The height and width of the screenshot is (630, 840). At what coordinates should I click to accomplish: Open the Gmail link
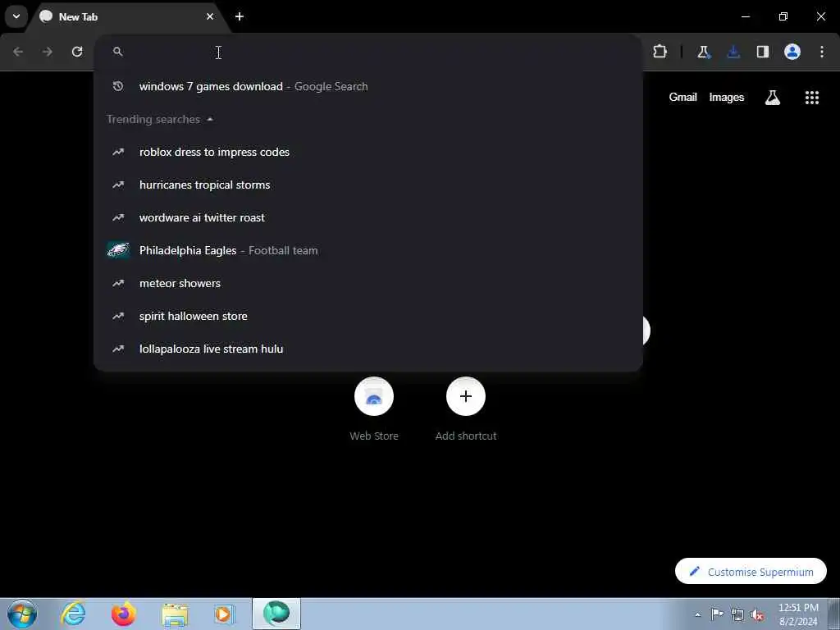click(x=682, y=97)
